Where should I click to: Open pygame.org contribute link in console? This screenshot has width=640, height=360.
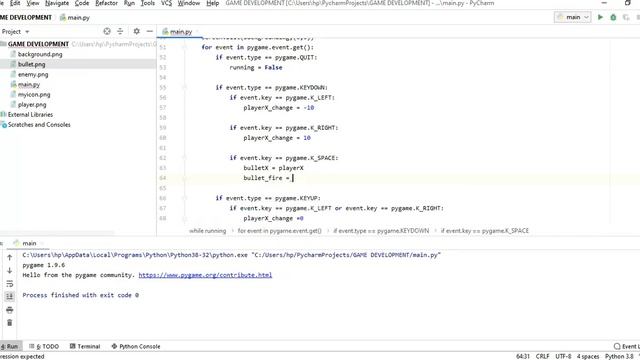click(205, 275)
